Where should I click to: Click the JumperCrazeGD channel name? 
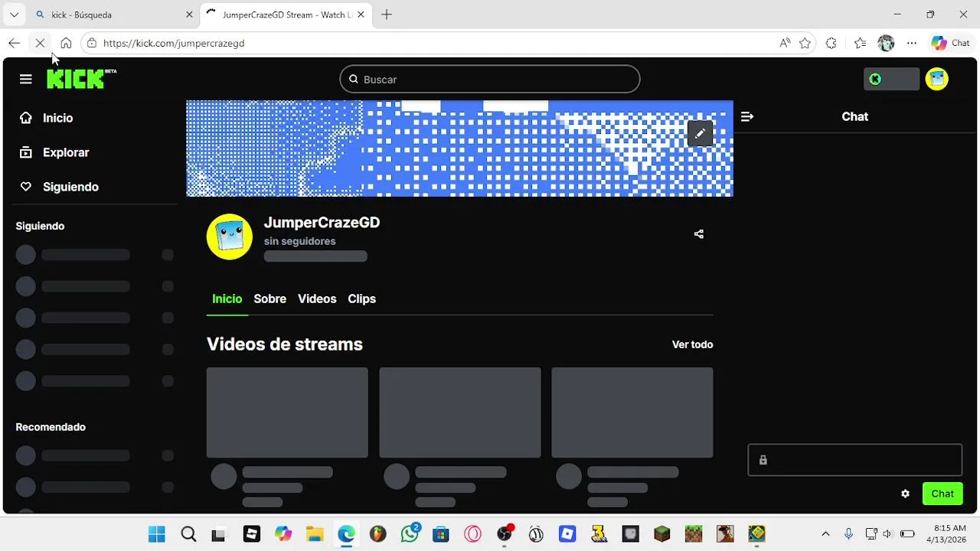[x=322, y=222]
